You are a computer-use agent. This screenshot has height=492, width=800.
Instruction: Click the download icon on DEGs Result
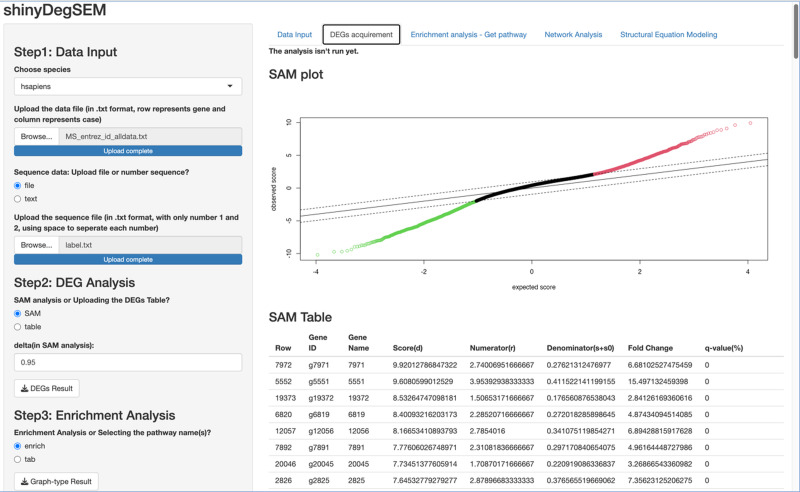(24, 388)
